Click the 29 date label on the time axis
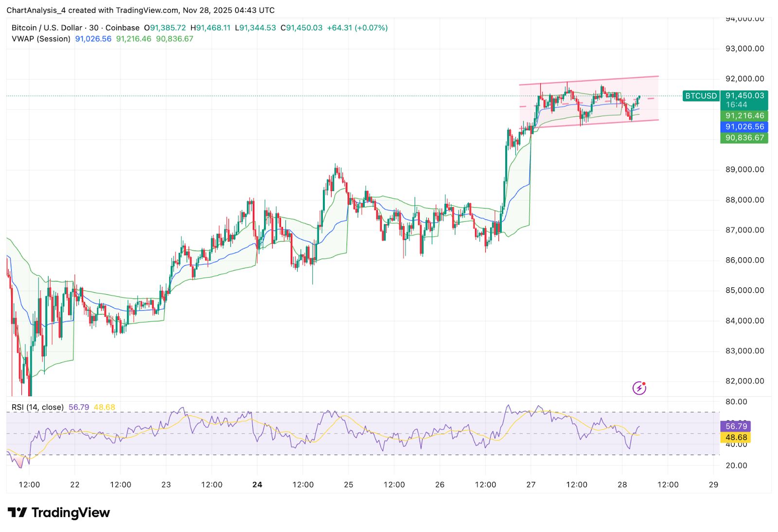Viewport: 778px width, 532px height. (x=713, y=484)
